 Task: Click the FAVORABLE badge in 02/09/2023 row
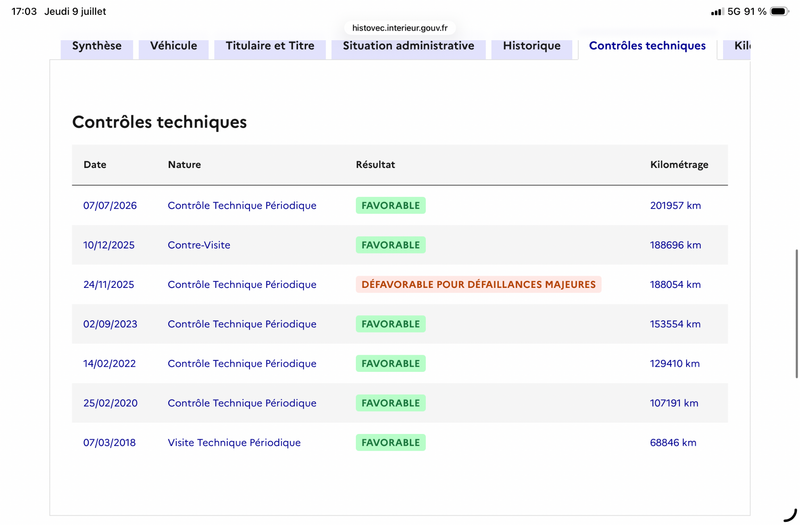click(x=391, y=324)
